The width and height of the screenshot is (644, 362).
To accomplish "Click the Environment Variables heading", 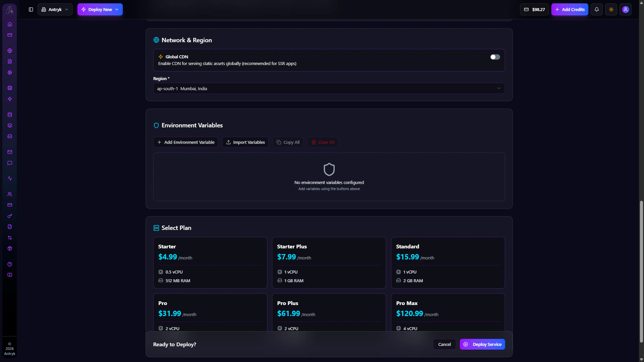I will coord(192,125).
